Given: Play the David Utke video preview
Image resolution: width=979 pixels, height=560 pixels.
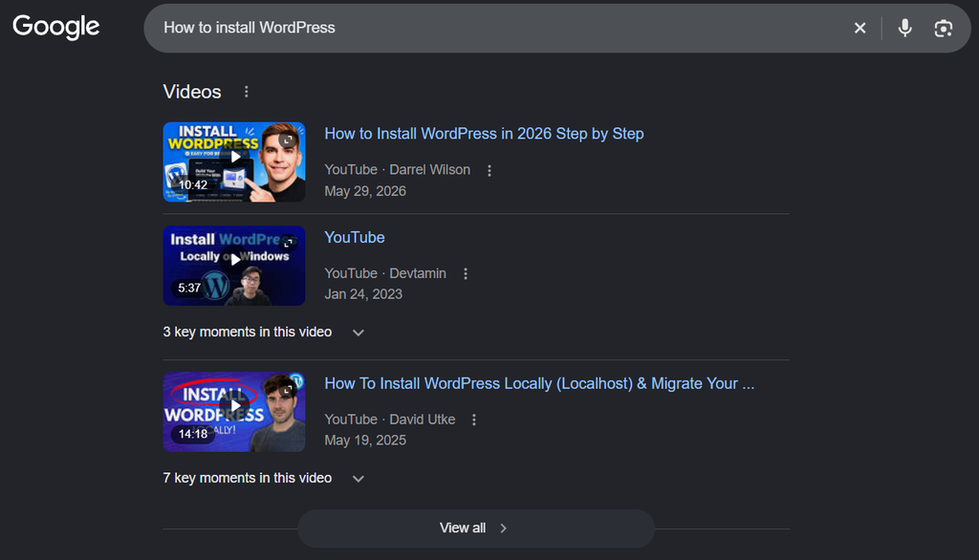Looking at the screenshot, I should point(234,406).
